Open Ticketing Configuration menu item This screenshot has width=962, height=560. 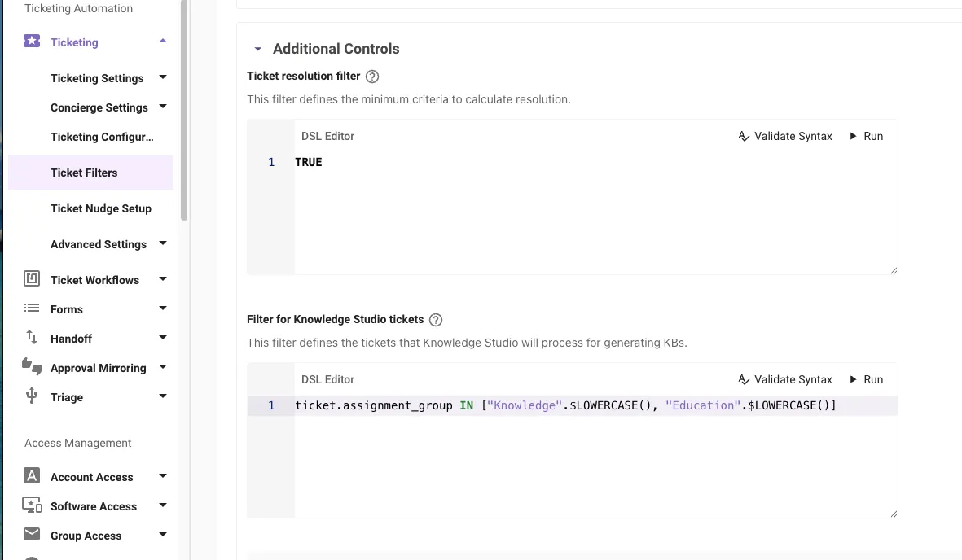(102, 137)
